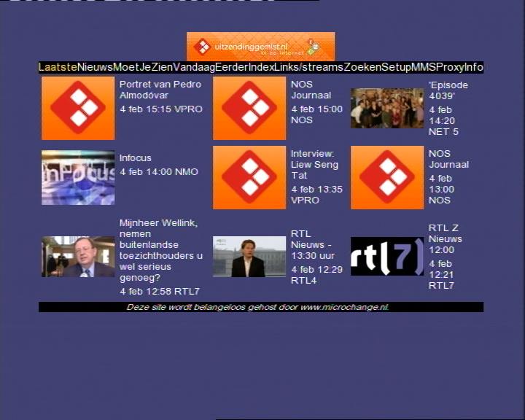
Task: Click the '4 feb 13:35 VPRO' text
Action: coord(316,195)
